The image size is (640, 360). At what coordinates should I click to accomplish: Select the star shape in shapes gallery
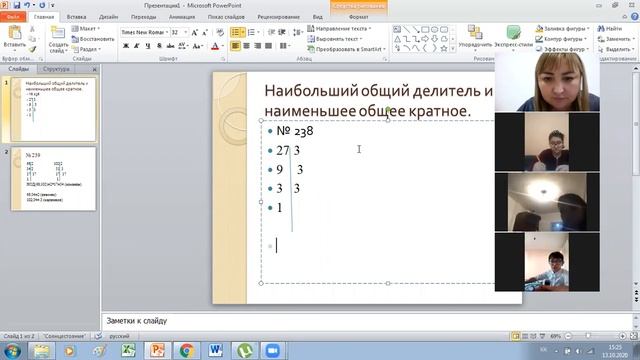pyautogui.click(x=444, y=48)
